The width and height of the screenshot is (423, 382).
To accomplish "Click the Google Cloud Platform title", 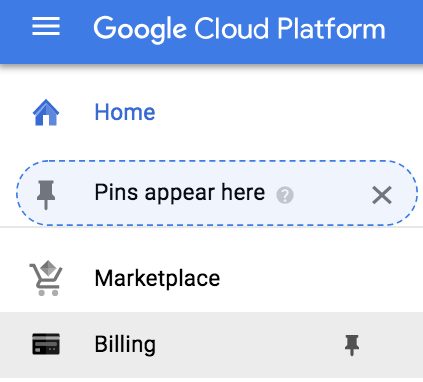I will 239,29.
